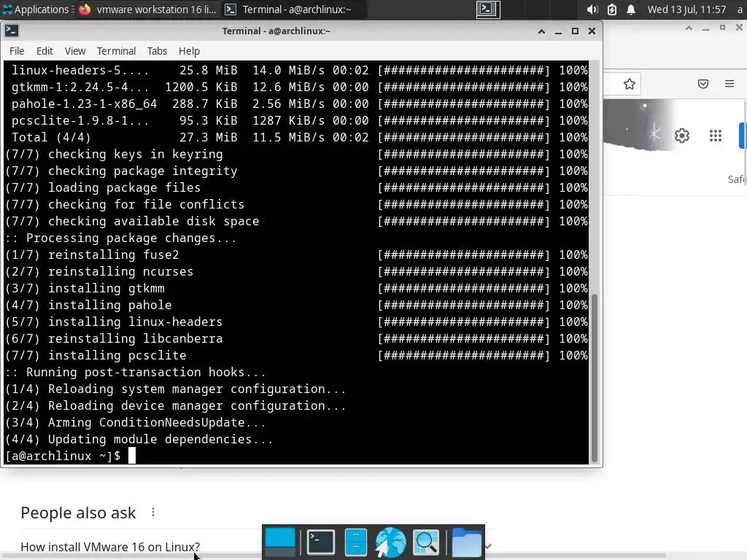Open the Google apps grid icon

pyautogui.click(x=716, y=136)
